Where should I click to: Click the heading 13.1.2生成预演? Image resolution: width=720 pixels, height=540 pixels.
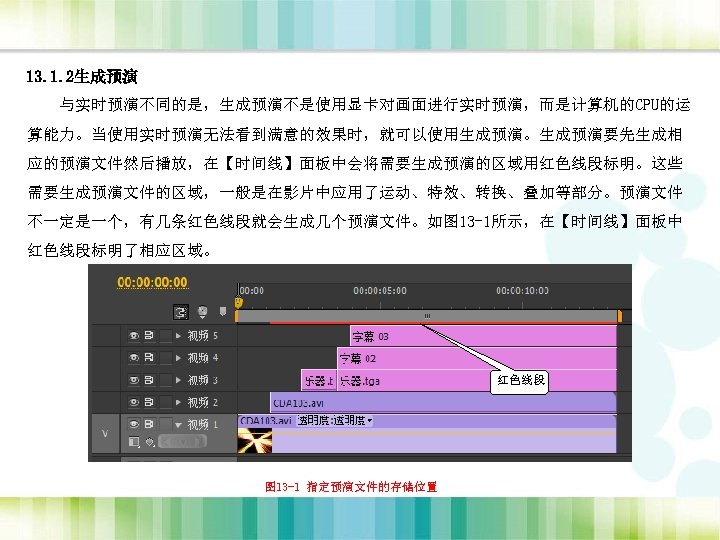(82, 77)
